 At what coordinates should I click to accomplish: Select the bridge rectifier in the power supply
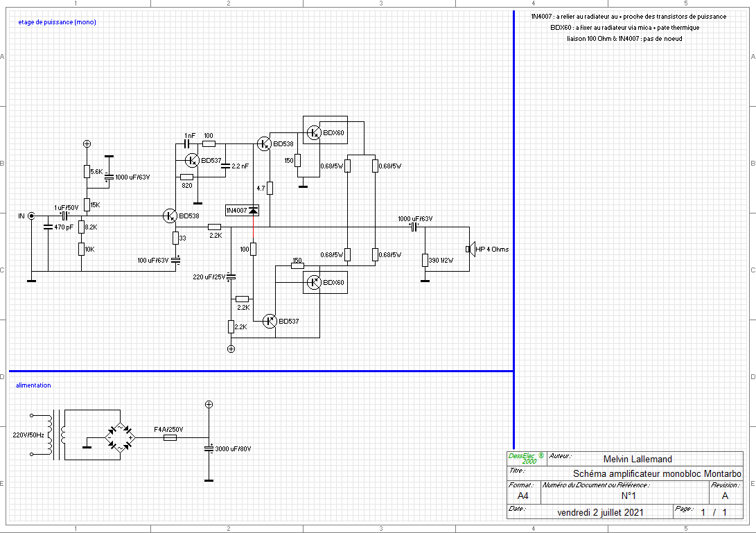[120, 438]
